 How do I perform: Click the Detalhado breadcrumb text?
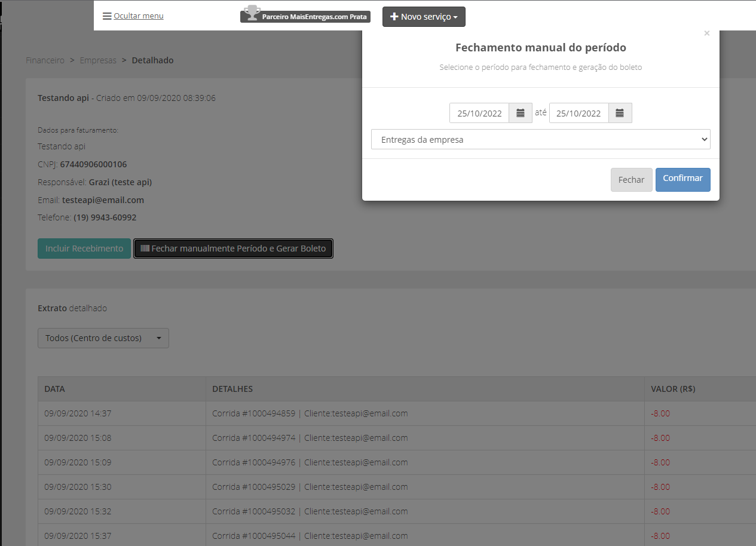pos(152,60)
